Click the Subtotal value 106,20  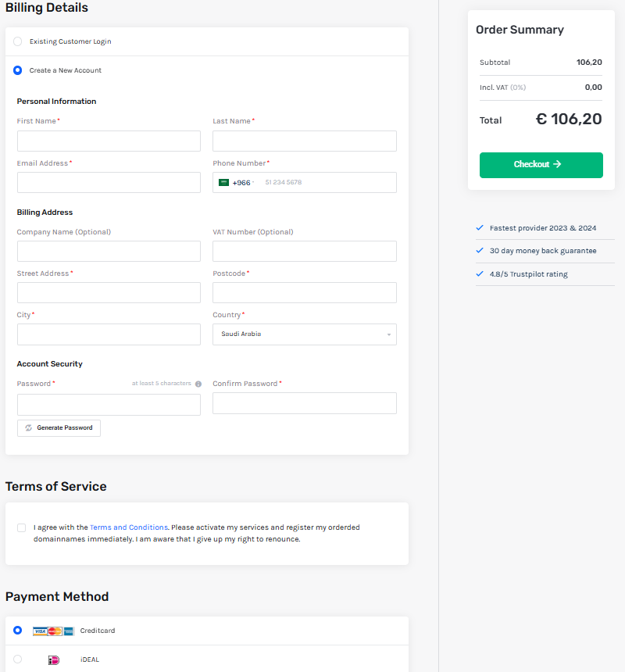[589, 63]
